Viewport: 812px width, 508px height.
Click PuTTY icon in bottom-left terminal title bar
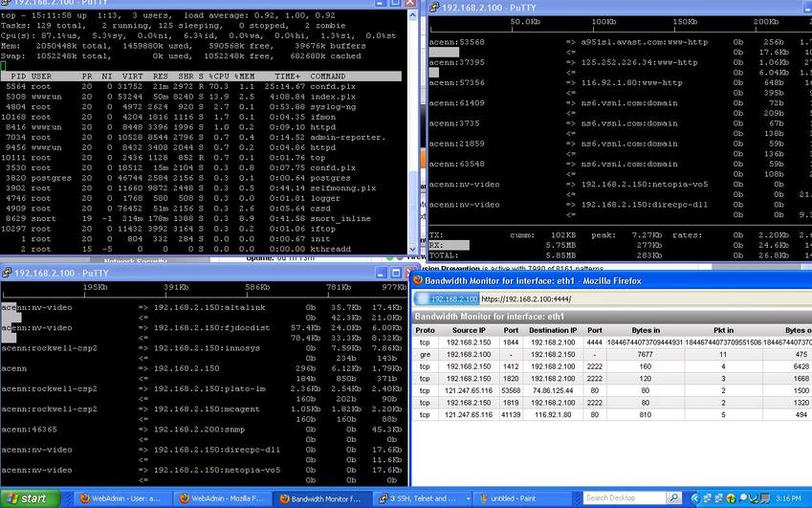click(7, 273)
